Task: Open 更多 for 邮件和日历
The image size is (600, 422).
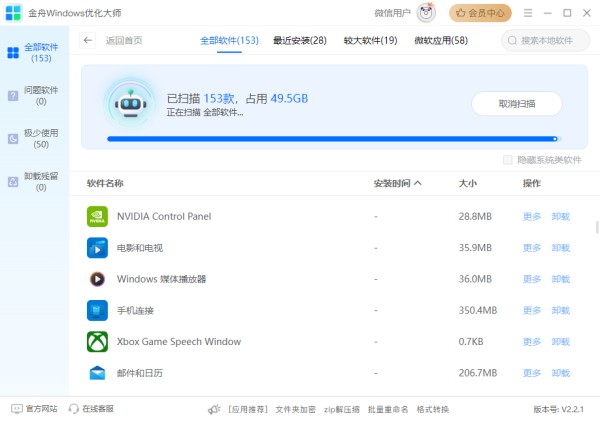Action: 532,373
